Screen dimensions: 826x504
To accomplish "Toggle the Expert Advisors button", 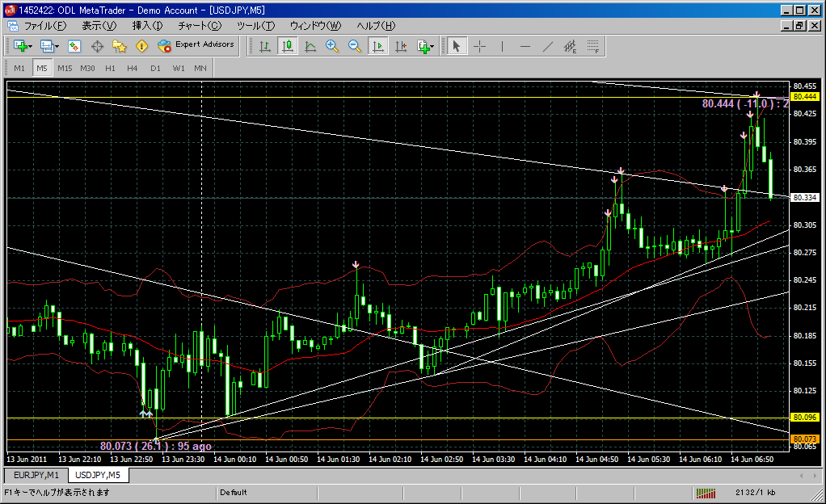I will 196,45.
